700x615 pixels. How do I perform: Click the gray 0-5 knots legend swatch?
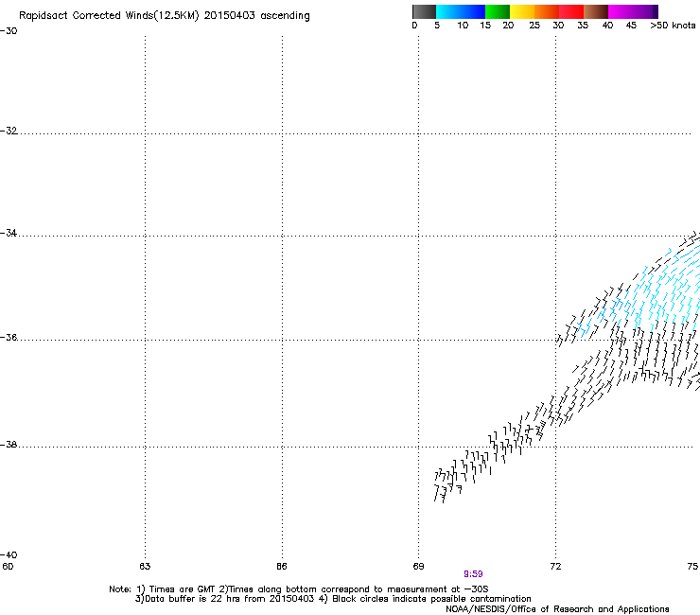pyautogui.click(x=424, y=11)
